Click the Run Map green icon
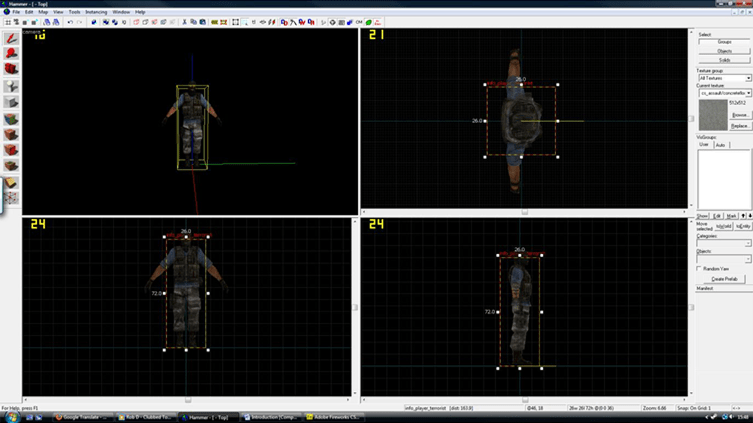This screenshot has width=753, height=423. (368, 22)
